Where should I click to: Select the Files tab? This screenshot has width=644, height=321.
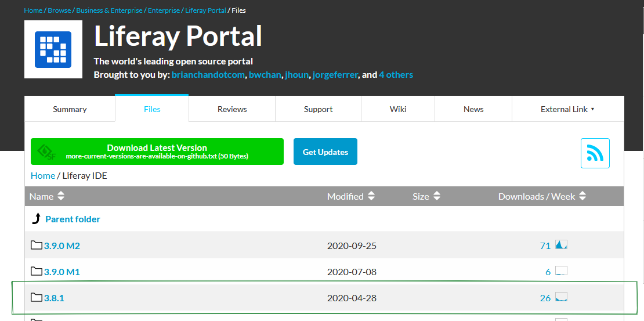click(x=152, y=109)
